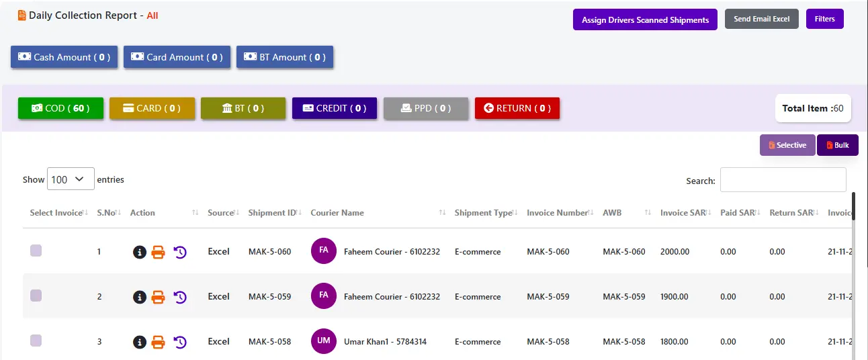The height and width of the screenshot is (360, 868).
Task: Open history icon for shipment MAK-5-060
Action: 180,252
